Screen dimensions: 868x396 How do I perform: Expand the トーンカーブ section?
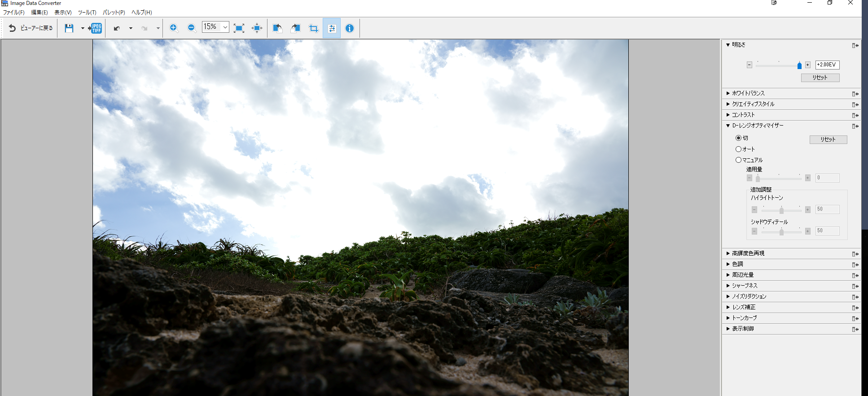pos(744,318)
